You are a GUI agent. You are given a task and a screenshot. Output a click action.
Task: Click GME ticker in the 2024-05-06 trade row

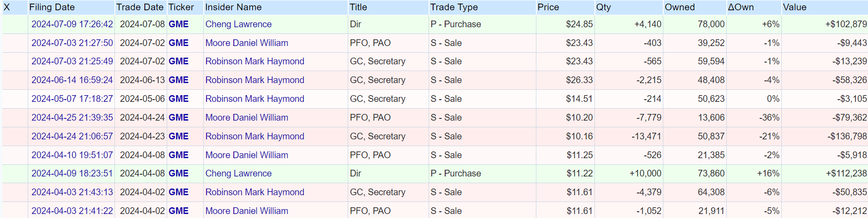point(178,99)
